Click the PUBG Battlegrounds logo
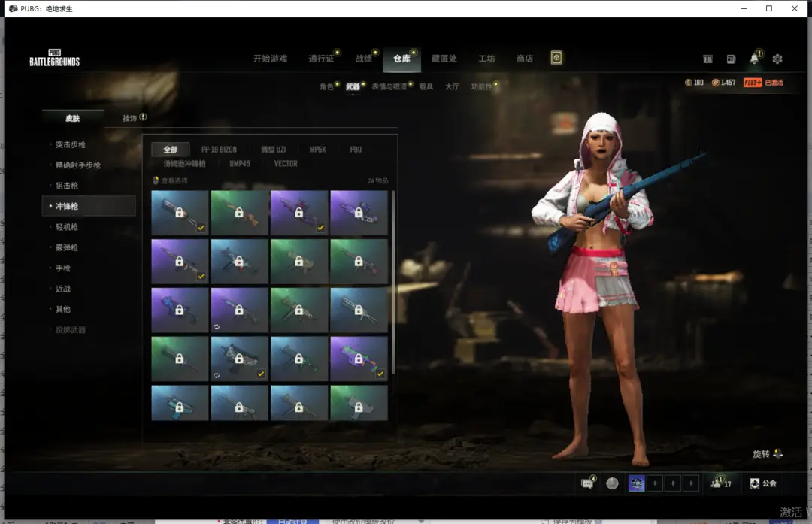The height and width of the screenshot is (524, 812). [54, 58]
